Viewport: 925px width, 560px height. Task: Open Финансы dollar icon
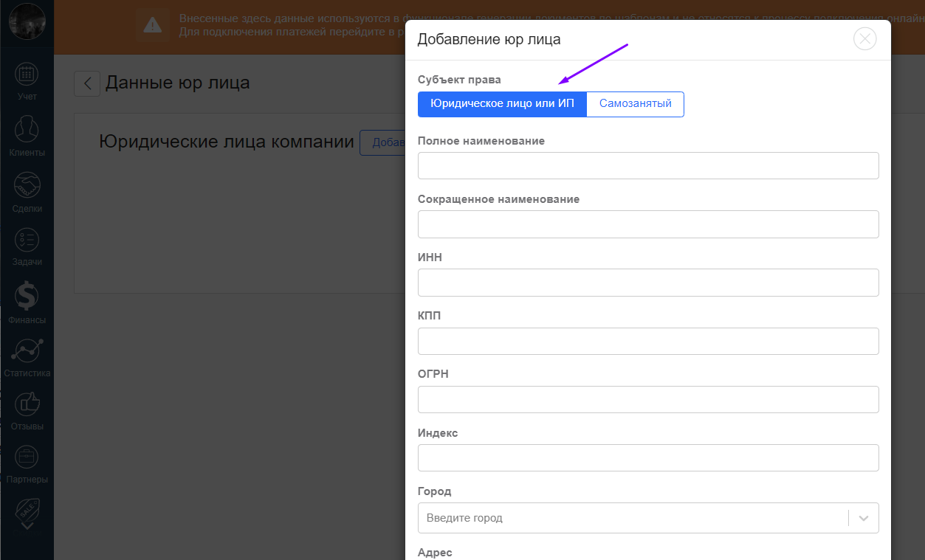point(27,297)
